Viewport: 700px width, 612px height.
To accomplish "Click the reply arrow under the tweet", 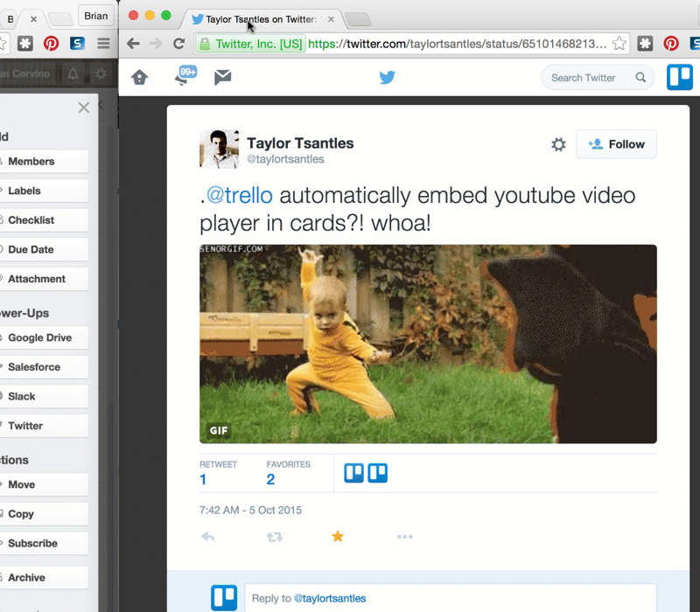I will 208,537.
